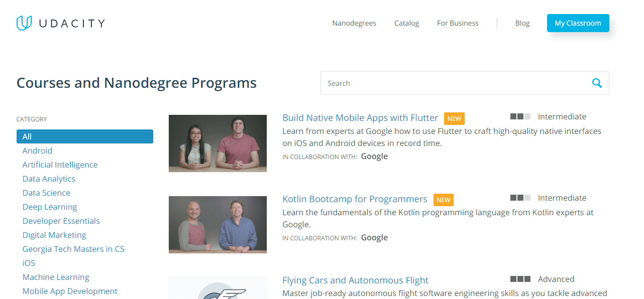Open the Nanodegrees menu
Viewport: 644px width, 299px height.
click(x=354, y=23)
